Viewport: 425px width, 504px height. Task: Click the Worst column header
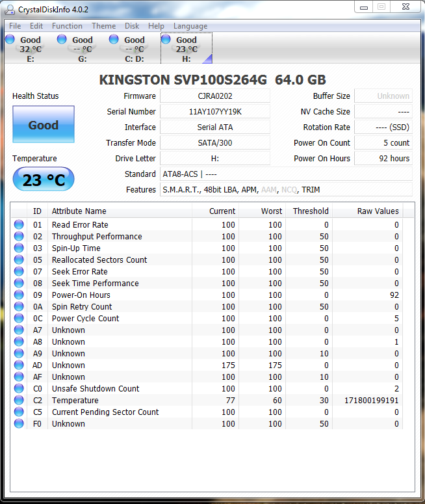click(262, 211)
